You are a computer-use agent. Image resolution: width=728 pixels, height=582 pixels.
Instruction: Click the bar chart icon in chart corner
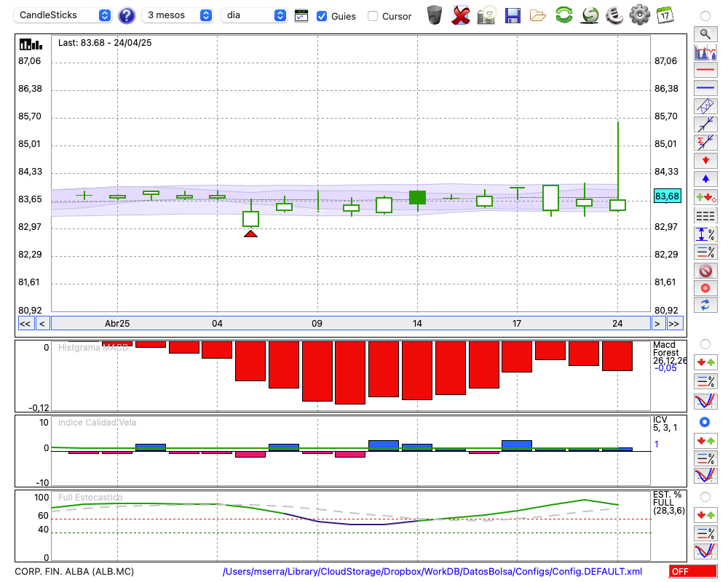pos(31,44)
